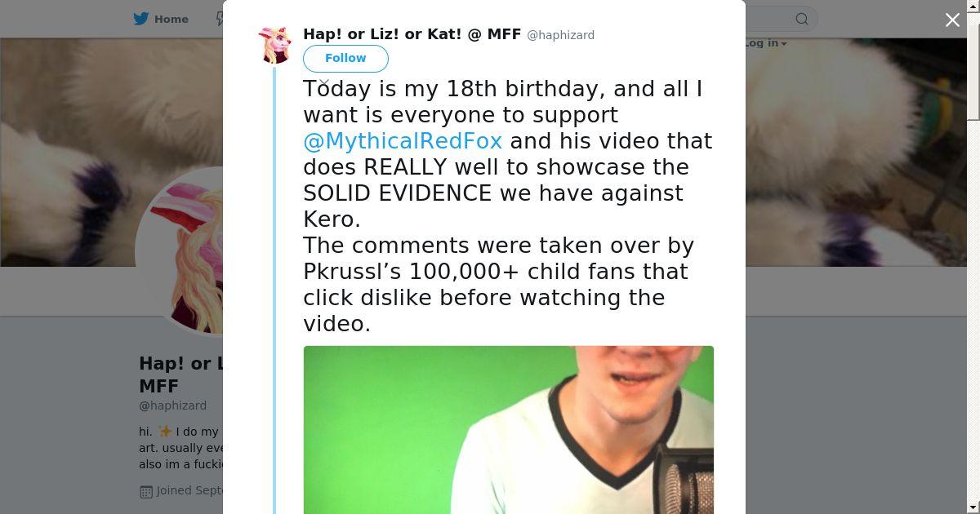Screen dimensions: 980x514
Task: Click the tweet author's avatar icon
Action: click(275, 44)
